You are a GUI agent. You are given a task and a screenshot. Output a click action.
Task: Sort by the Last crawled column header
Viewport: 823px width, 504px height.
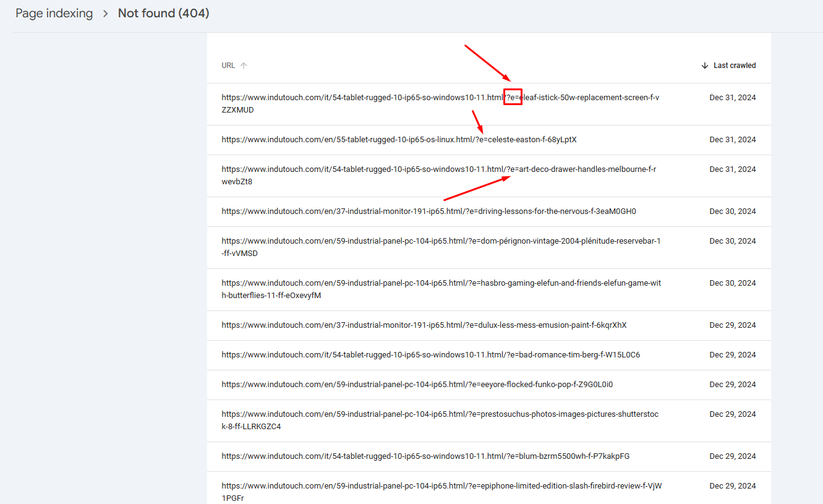click(735, 66)
